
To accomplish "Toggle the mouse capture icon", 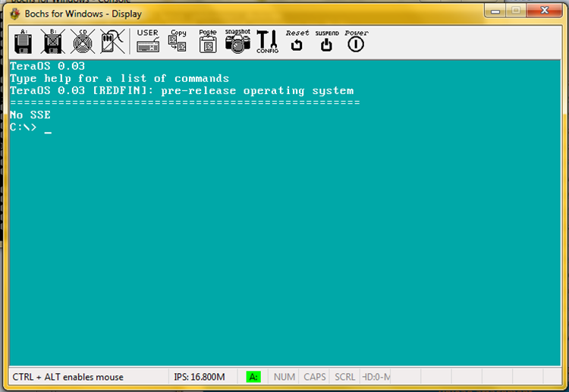I will pos(112,42).
